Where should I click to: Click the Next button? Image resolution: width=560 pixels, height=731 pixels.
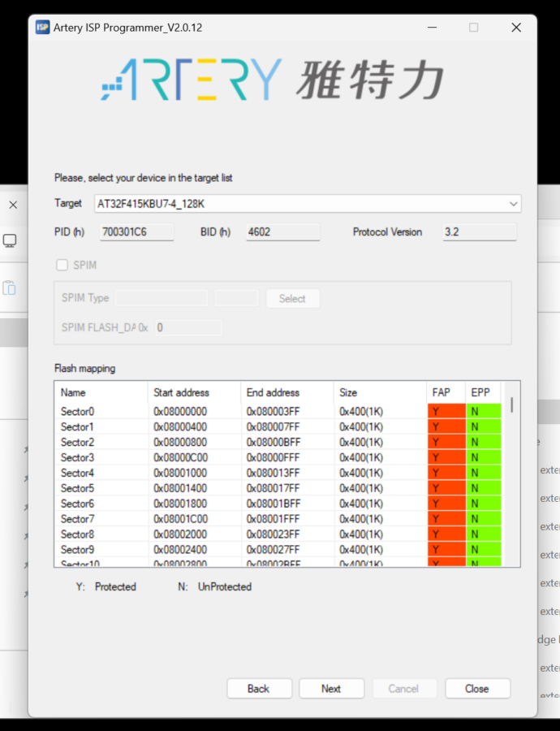click(x=331, y=689)
